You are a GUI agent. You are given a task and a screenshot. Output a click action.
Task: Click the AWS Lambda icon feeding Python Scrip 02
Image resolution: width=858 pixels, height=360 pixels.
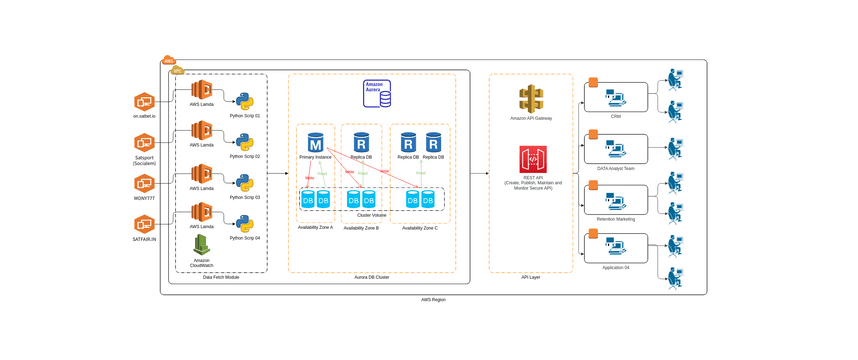click(201, 130)
